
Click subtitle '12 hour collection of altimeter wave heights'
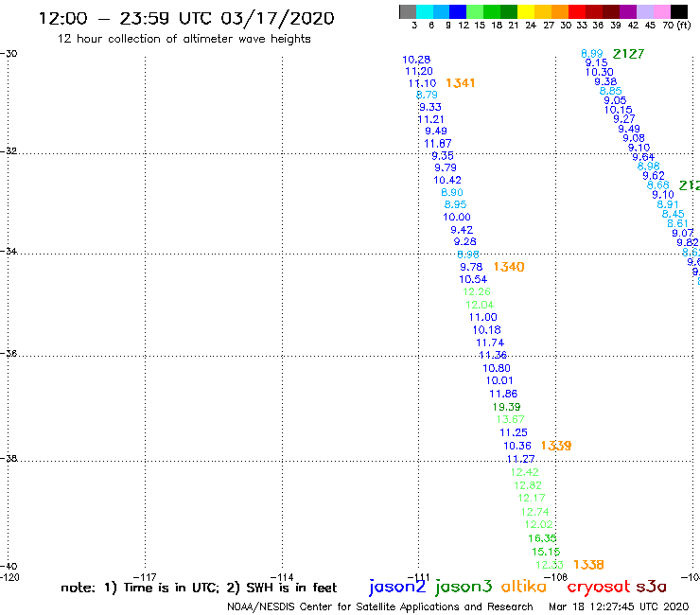pyautogui.click(x=184, y=39)
